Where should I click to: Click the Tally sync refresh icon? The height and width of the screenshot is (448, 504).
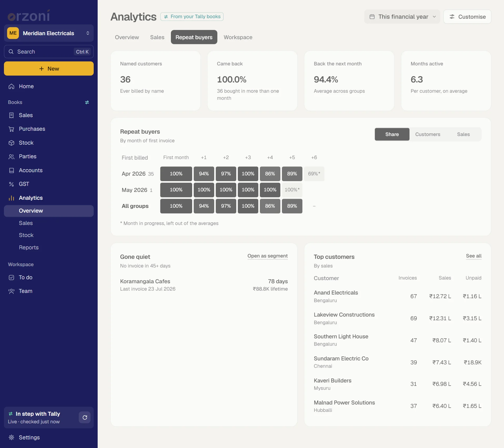[85, 417]
